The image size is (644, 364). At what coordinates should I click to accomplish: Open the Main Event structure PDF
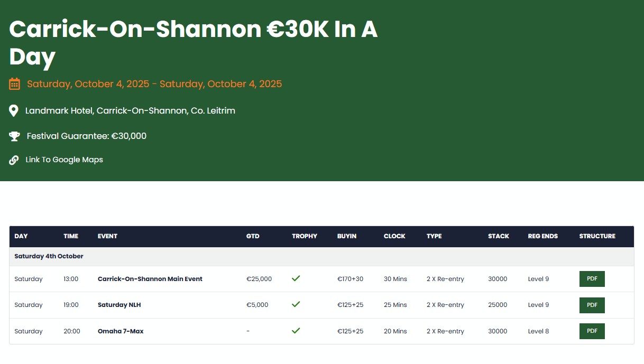coord(592,279)
